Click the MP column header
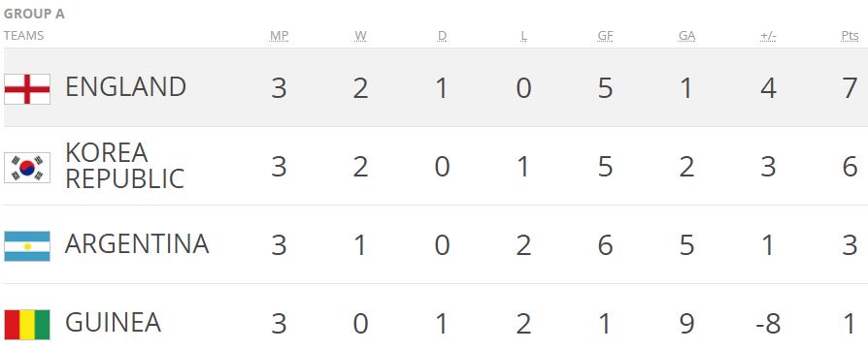868x351 pixels. tap(279, 36)
